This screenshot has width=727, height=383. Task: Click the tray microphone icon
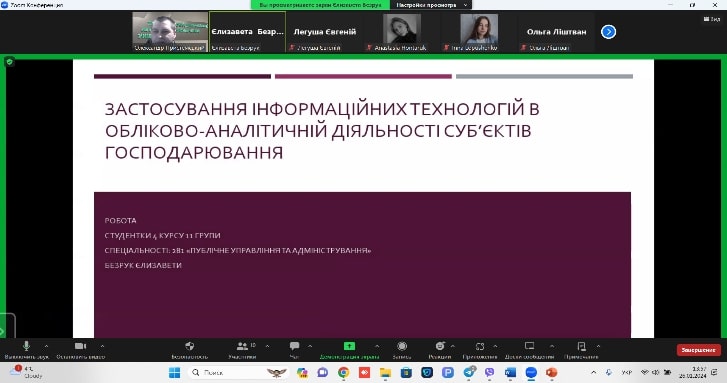609,372
